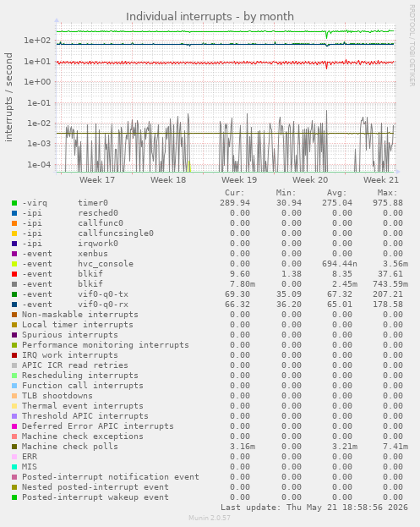Click the vif0-q0-tx dark green swatch
The width and height of the screenshot is (420, 527).
tap(14, 294)
